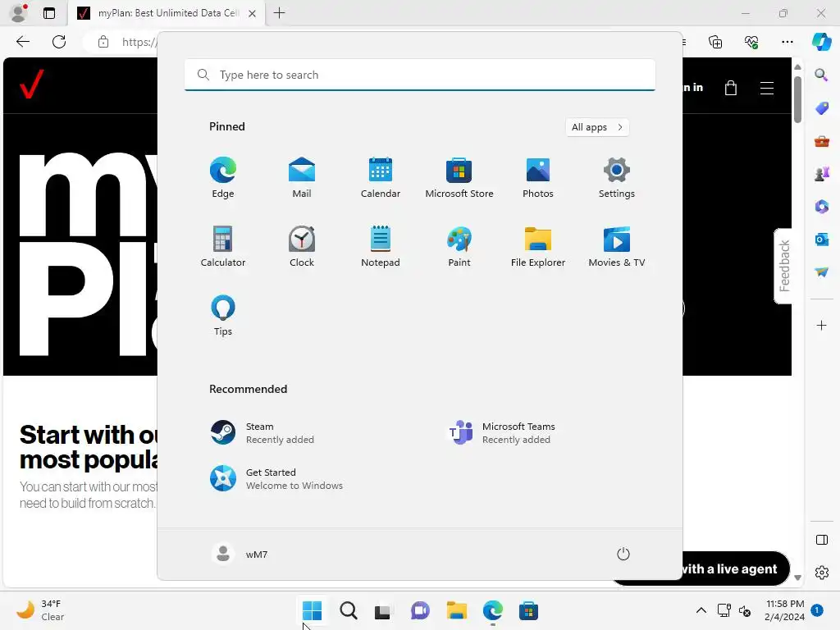The image size is (840, 630).
Task: Open Verizon shopping bag
Action: pyautogui.click(x=731, y=88)
